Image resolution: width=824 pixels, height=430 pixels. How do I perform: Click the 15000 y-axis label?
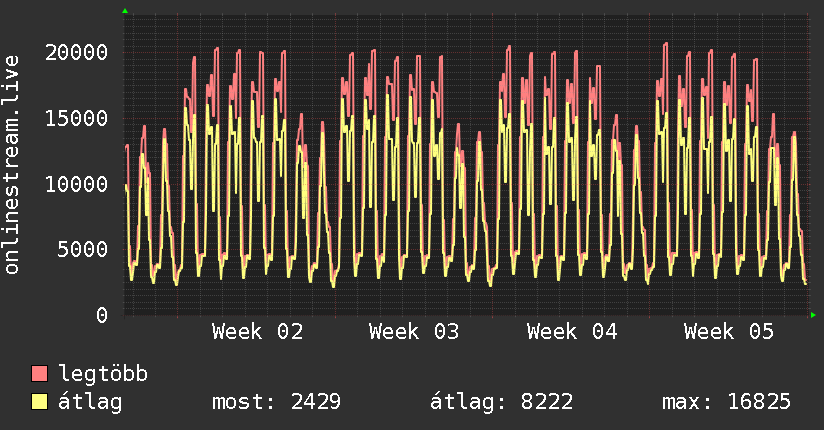[x=76, y=118]
